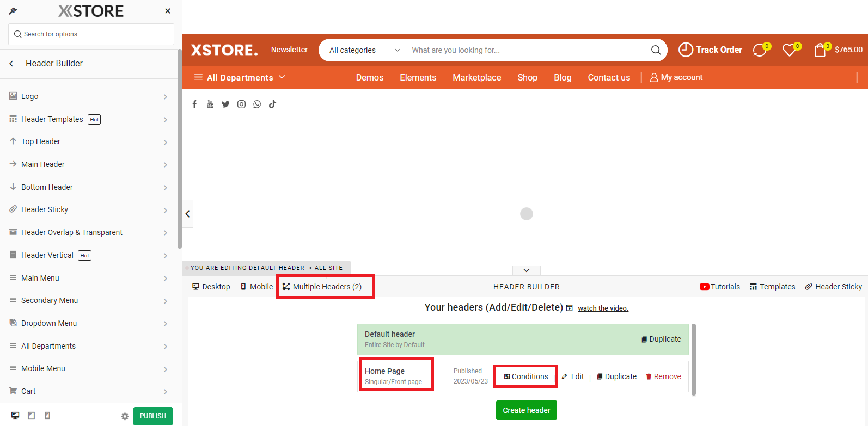Expand the Mobile Menu chevron
Image resolution: width=868 pixels, height=426 pixels.
(x=165, y=369)
